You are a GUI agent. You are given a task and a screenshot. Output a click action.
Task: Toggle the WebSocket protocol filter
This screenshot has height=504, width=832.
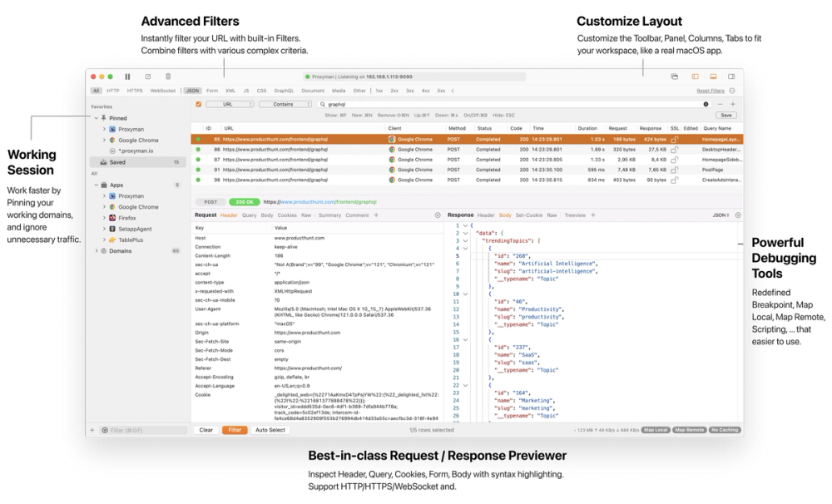[x=163, y=91]
